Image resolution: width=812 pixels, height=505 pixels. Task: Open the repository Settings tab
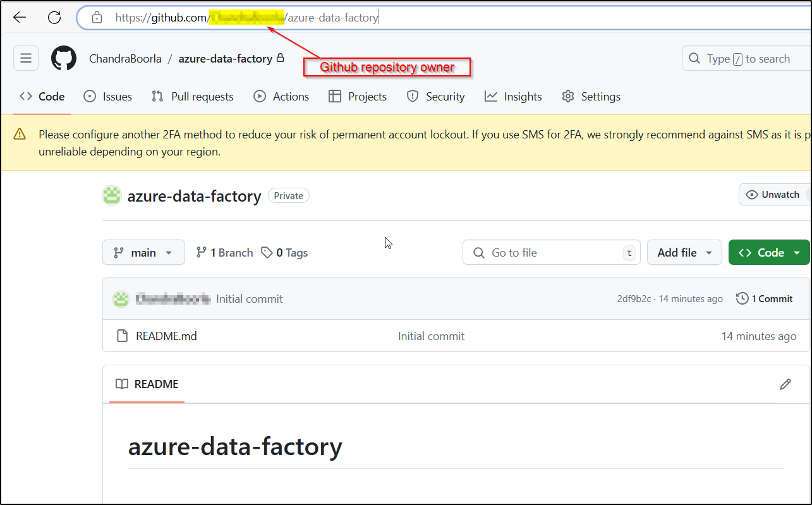591,97
